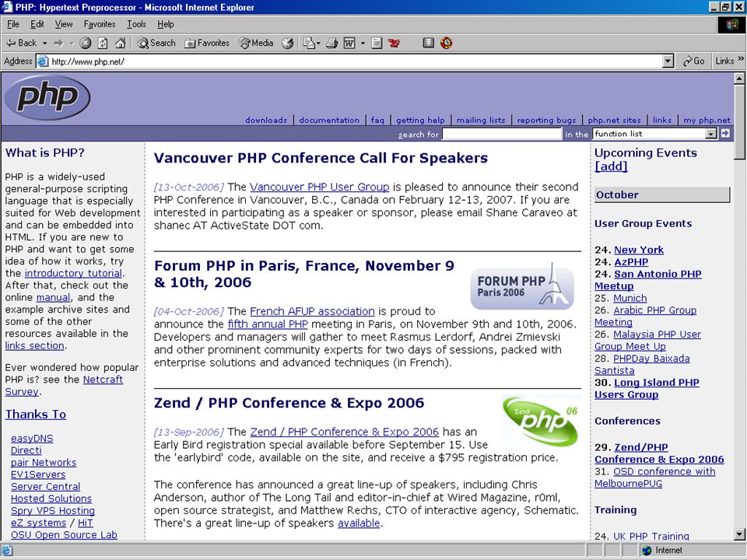Focus the search for input field
Viewport: 747px width, 560px height.
[502, 134]
